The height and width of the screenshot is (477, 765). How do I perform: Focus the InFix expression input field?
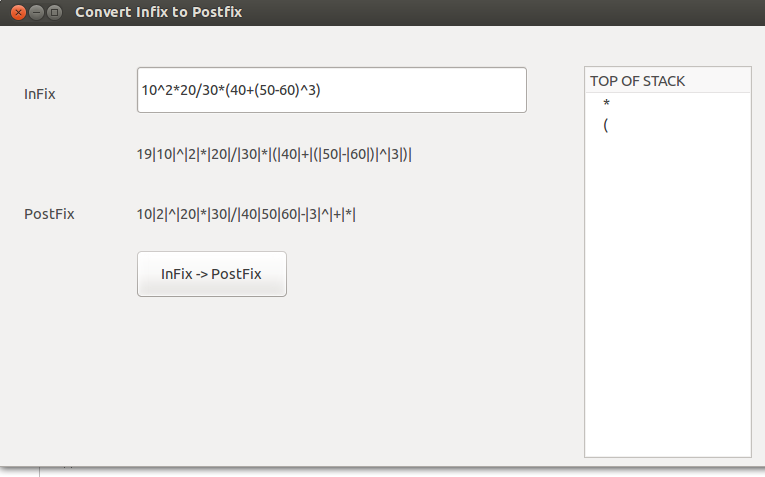click(332, 90)
